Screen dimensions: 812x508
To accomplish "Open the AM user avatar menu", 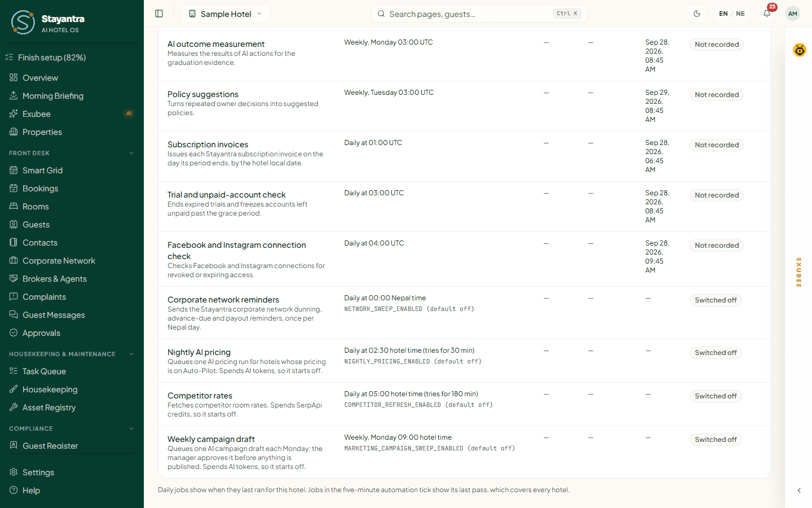I will tap(793, 14).
